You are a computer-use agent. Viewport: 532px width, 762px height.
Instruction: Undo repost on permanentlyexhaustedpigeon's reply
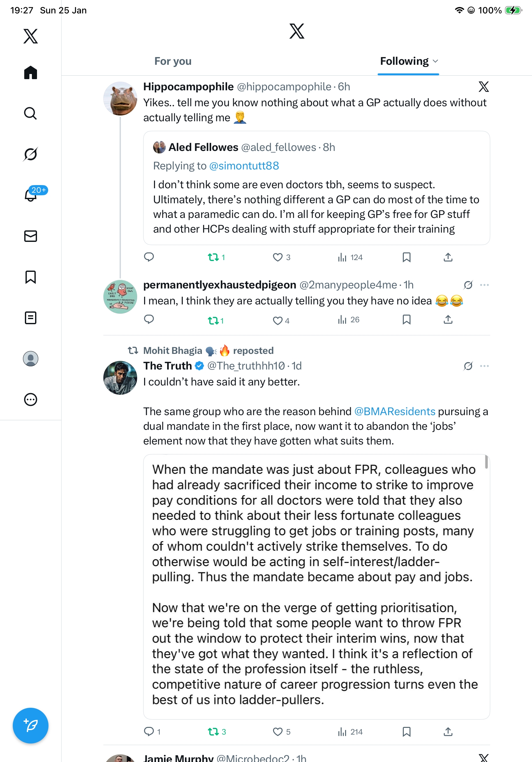point(213,321)
